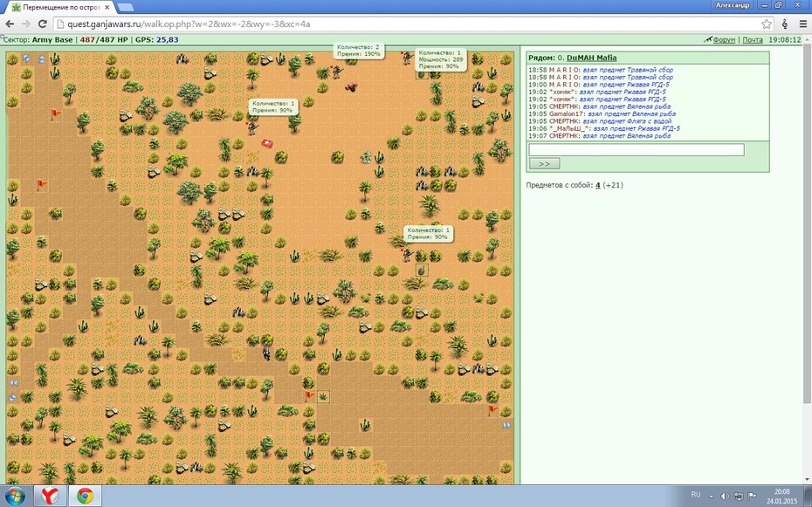Go forward in the browser

[26, 24]
